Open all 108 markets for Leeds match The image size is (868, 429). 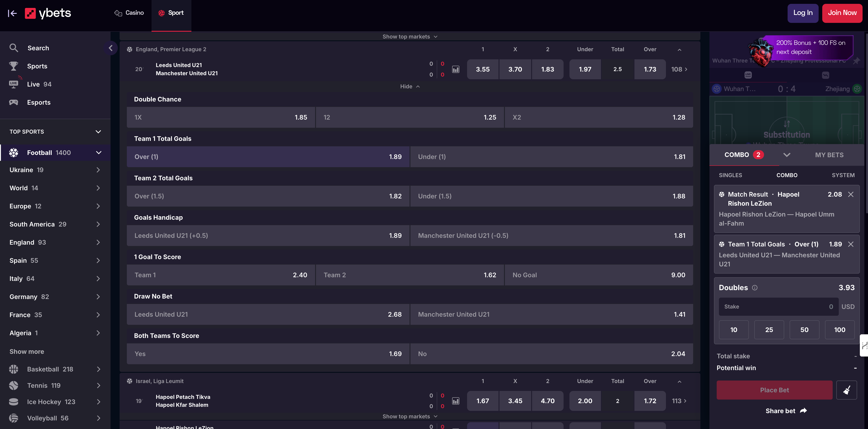coord(679,69)
